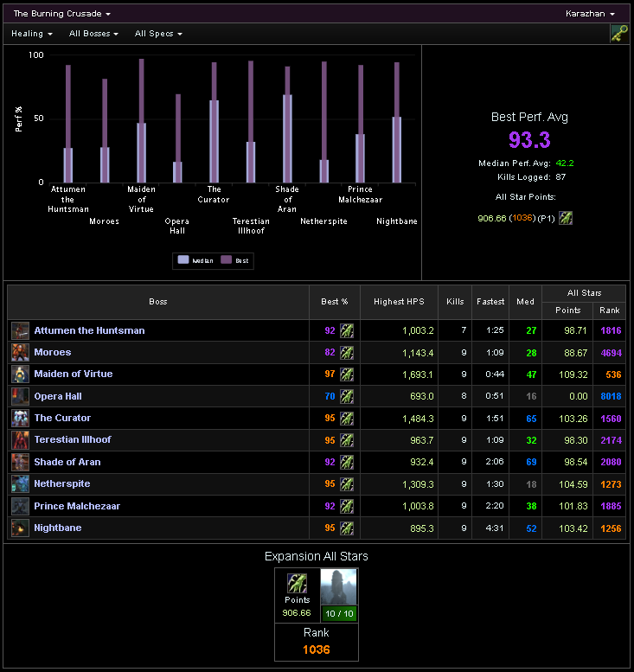Click the Nightbane boss portrait icon
The height and width of the screenshot is (672, 634).
click(20, 528)
